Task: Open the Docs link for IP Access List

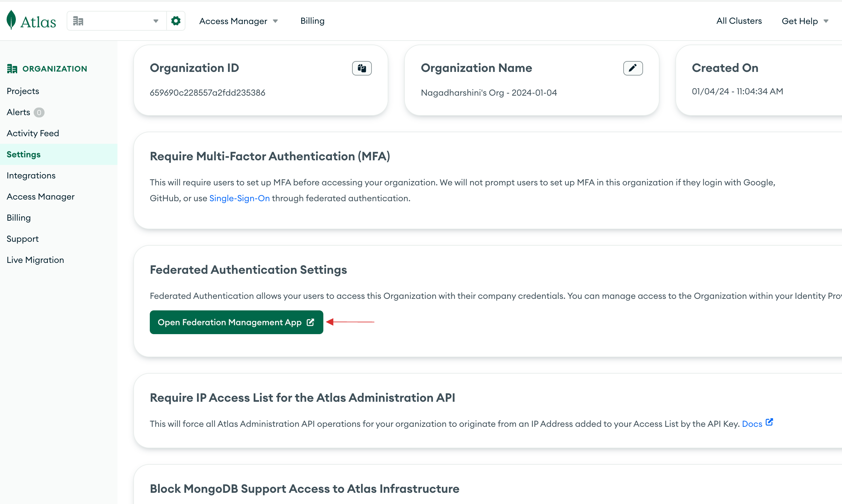Action: pyautogui.click(x=752, y=424)
